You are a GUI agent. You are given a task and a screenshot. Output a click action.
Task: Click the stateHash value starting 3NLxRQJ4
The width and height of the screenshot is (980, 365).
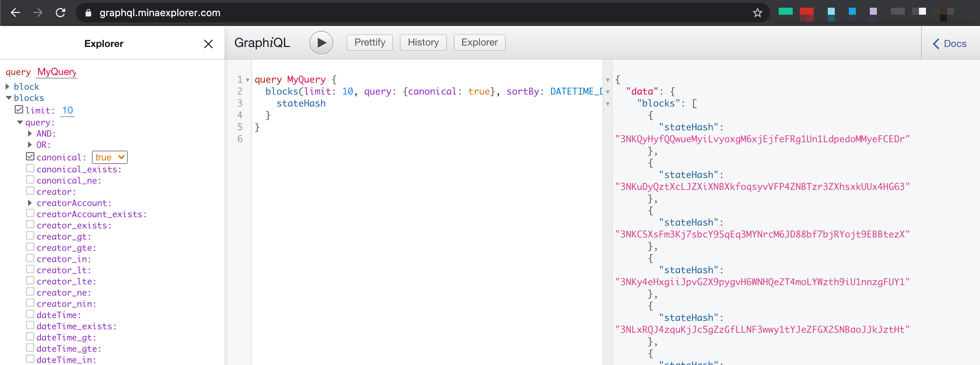(x=762, y=329)
